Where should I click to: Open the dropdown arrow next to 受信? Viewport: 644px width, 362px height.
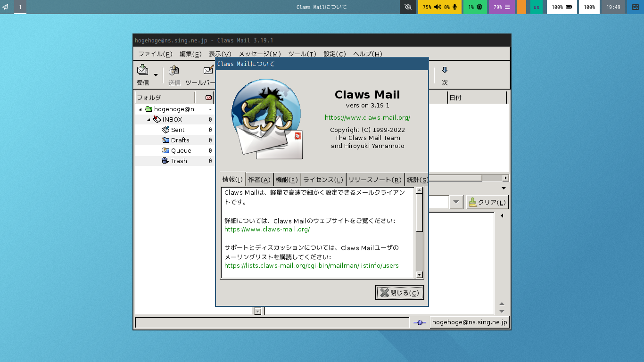tap(156, 75)
